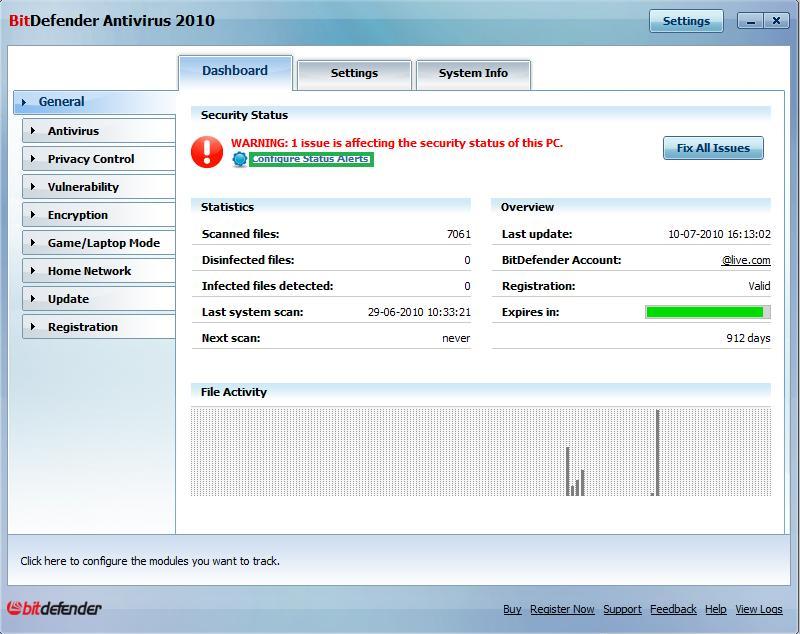Viewport: 800px width, 634px height.
Task: Expand the Update arrow in sidebar
Action: (x=33, y=298)
